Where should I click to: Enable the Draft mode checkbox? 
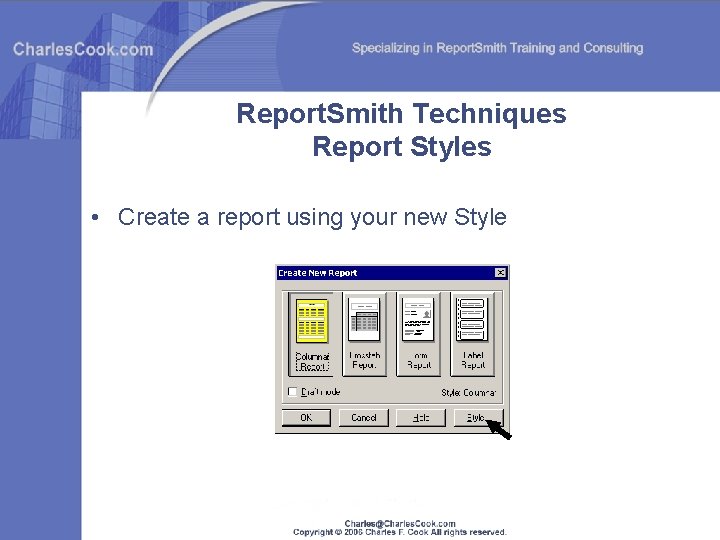point(292,392)
